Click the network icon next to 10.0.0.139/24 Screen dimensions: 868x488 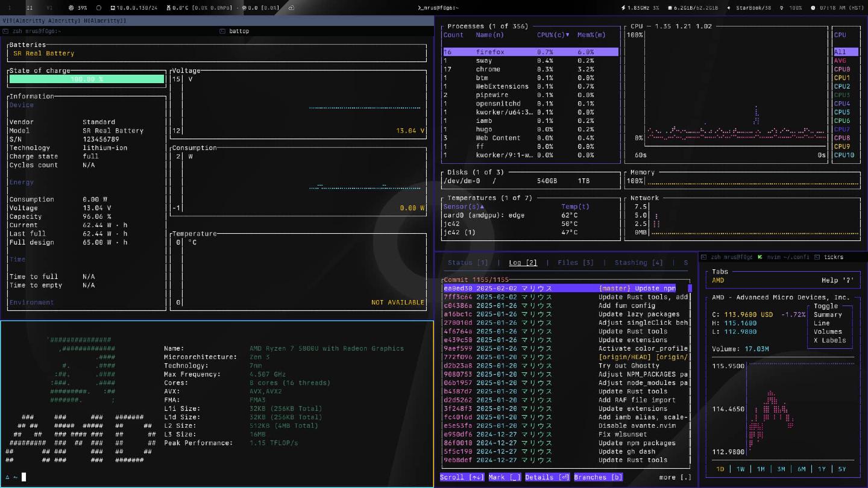pos(113,8)
